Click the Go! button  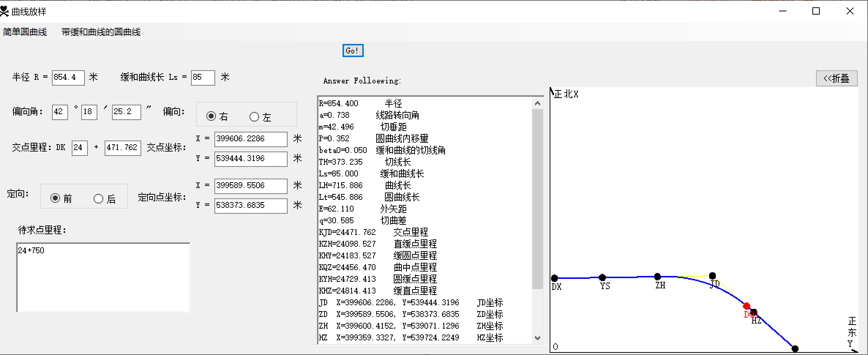[353, 51]
